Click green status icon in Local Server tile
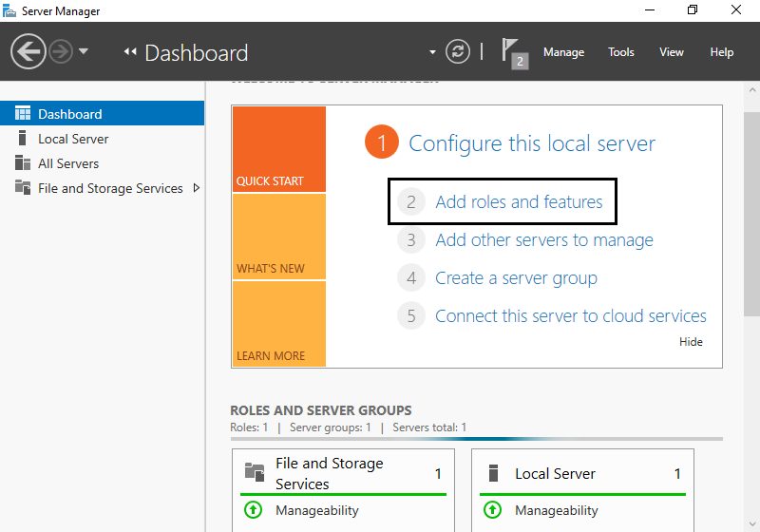Screen dimensions: 760x532 tap(492, 510)
